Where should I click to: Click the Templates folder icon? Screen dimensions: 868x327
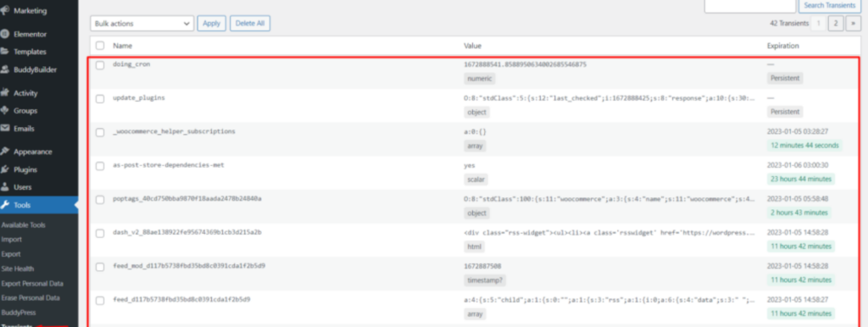[x=5, y=52]
